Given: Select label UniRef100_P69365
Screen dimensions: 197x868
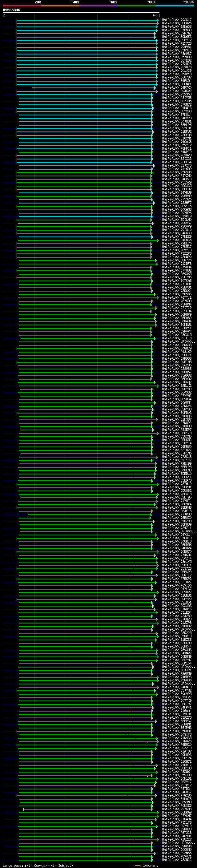Looking at the screenshot, I should (x=177, y=274).
